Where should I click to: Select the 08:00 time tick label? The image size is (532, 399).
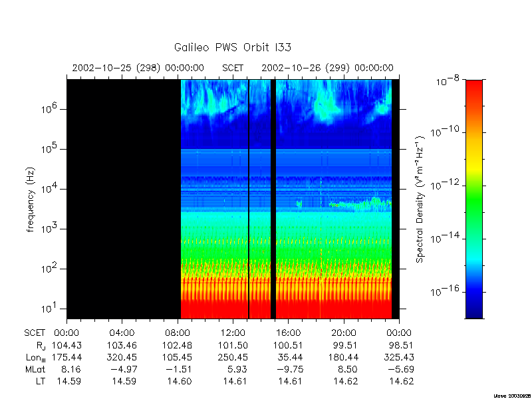178,333
